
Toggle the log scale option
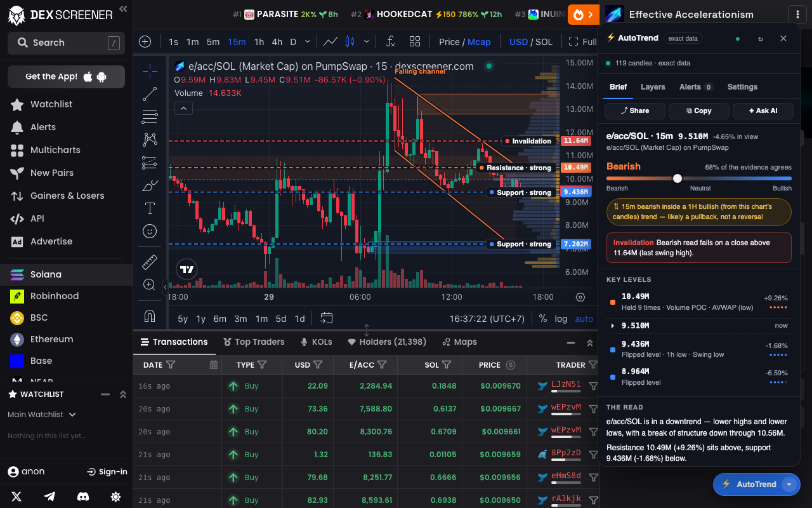pyautogui.click(x=561, y=319)
